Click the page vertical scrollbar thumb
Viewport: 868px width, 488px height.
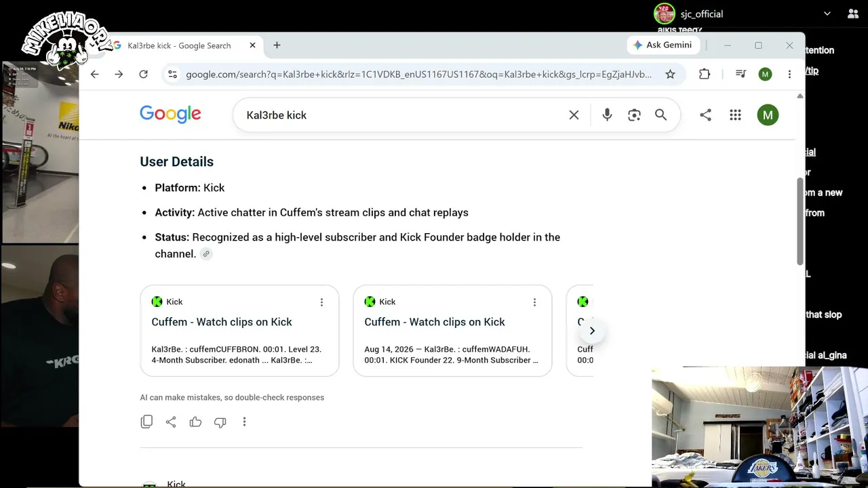(x=800, y=221)
